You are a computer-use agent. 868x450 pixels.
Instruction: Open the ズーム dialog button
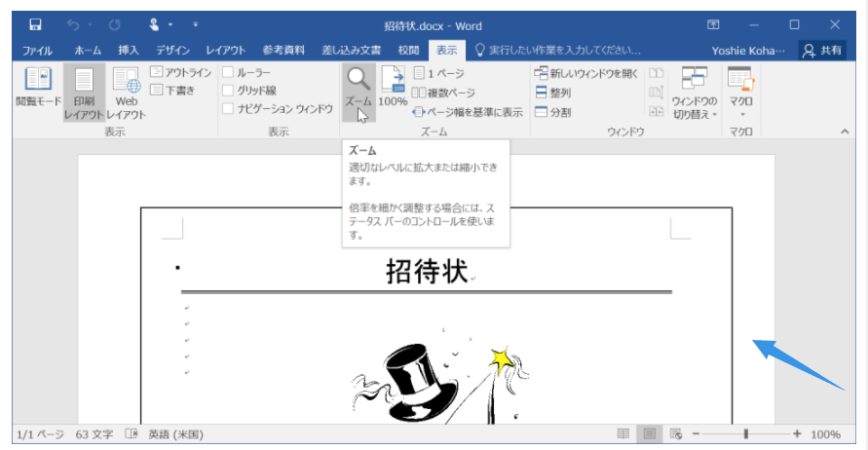(359, 93)
